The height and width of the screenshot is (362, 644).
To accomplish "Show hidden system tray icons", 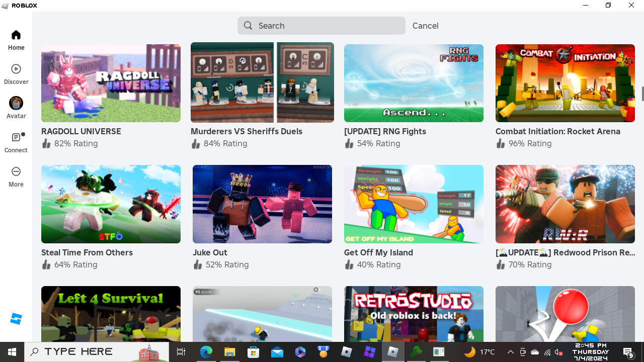I will tap(510, 352).
